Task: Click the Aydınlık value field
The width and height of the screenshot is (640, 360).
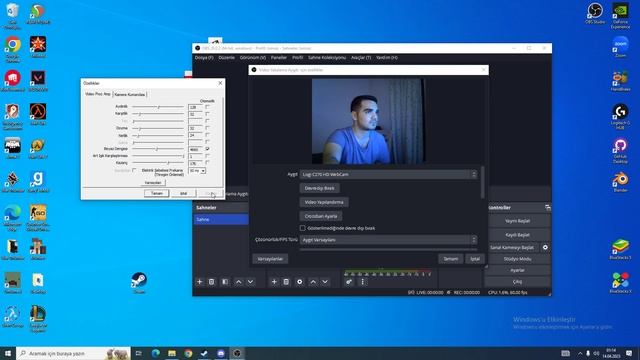Action: click(x=196, y=107)
